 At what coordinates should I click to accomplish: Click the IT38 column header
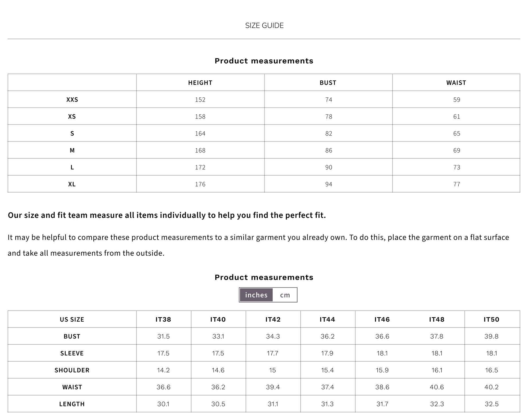163,319
